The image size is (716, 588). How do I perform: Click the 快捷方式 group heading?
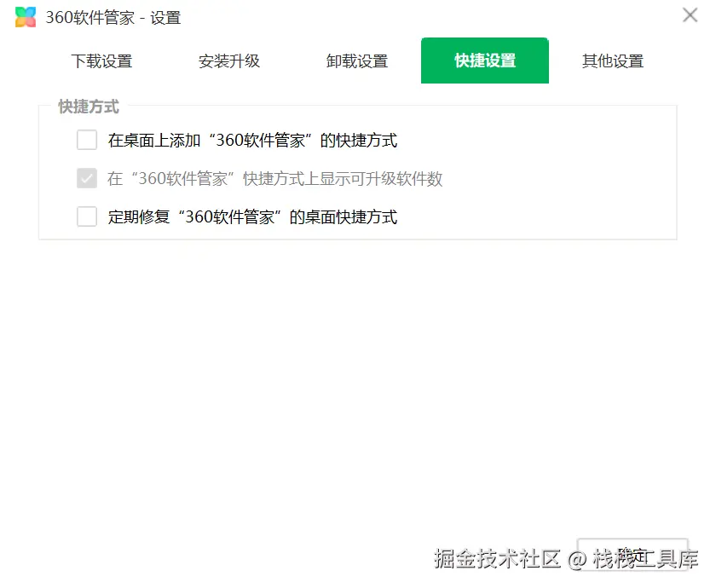tap(89, 107)
